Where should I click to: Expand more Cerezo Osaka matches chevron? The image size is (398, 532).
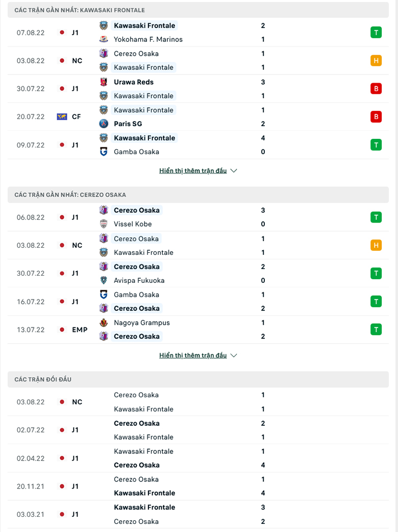click(x=234, y=355)
